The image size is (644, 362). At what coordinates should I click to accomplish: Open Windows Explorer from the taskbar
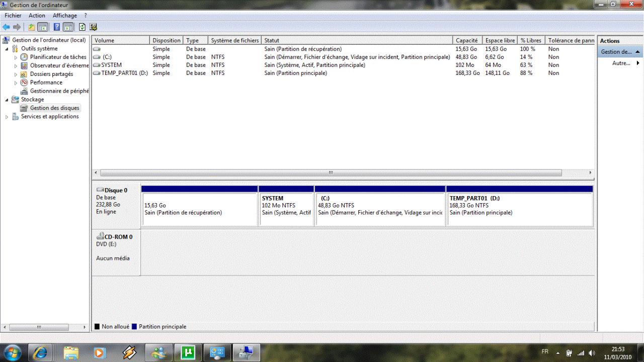coord(71,352)
